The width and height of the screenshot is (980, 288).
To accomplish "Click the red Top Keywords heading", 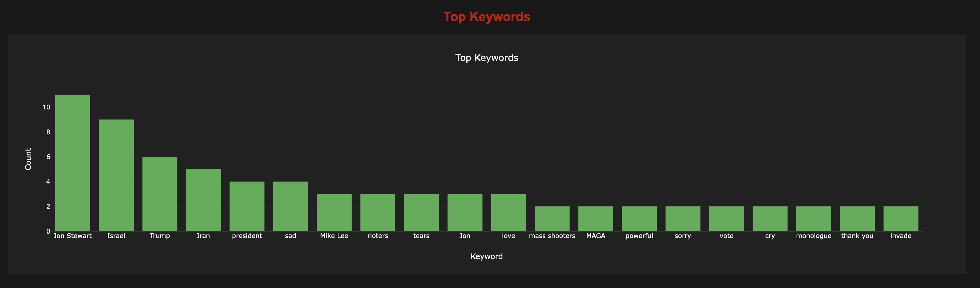I will [486, 17].
